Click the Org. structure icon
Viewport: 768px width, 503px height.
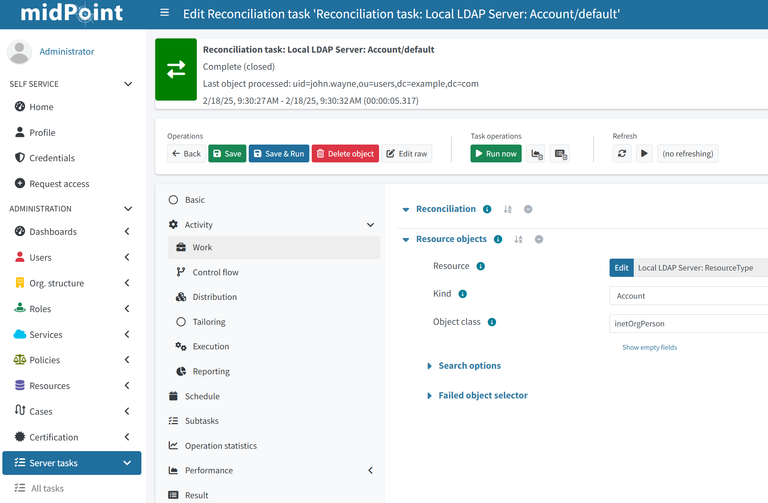tap(20, 282)
